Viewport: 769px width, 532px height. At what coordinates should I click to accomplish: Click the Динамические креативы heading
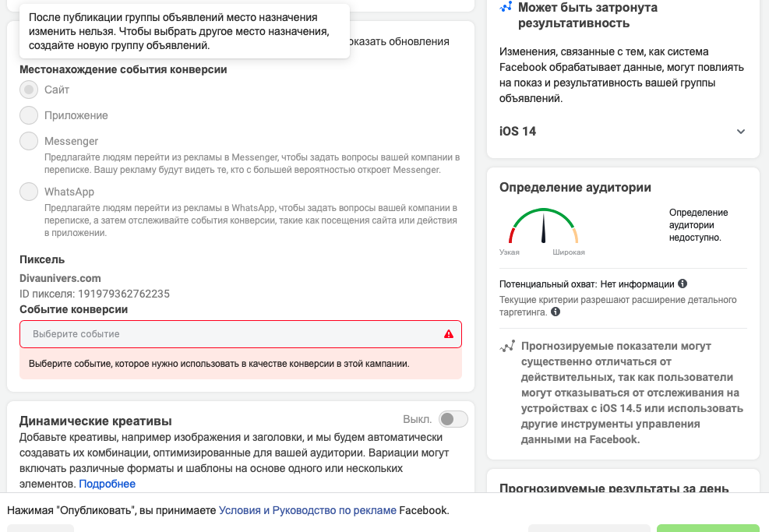pos(96,421)
